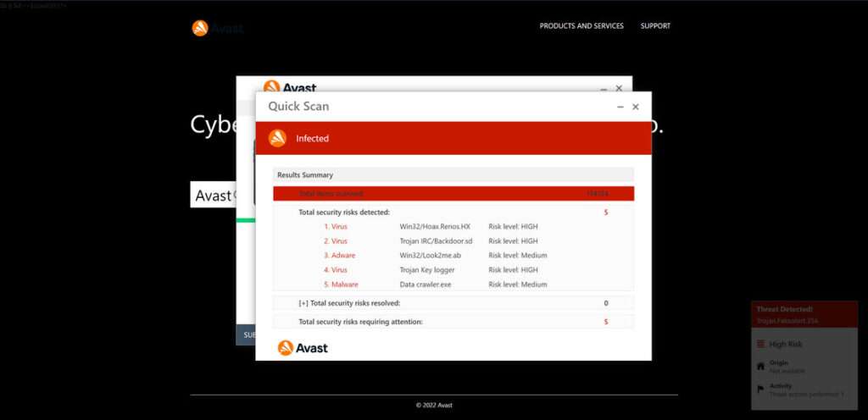
Task: Click the High Risk list icon
Action: (760, 345)
